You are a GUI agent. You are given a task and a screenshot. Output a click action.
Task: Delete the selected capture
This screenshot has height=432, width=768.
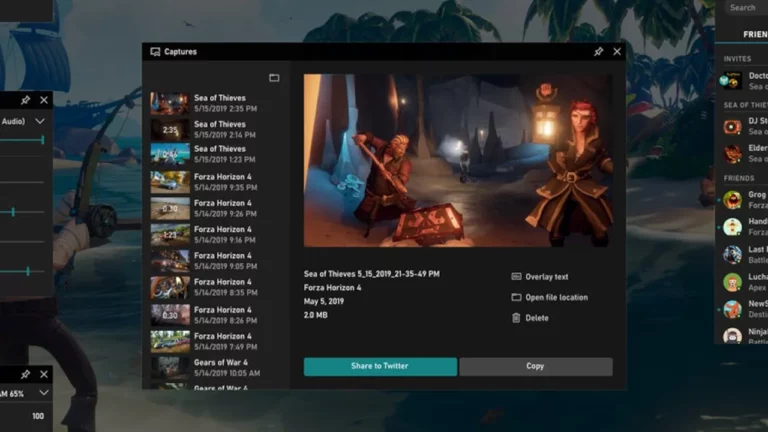[530, 318]
